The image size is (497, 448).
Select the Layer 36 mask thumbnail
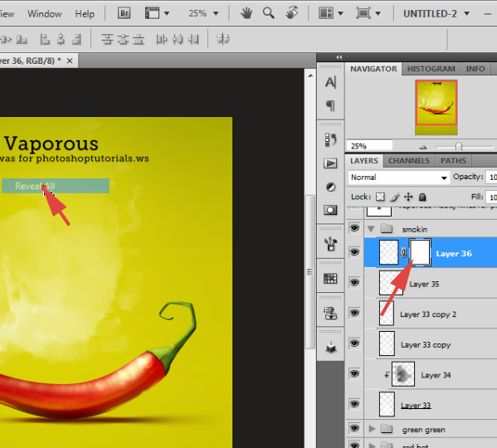tap(420, 252)
